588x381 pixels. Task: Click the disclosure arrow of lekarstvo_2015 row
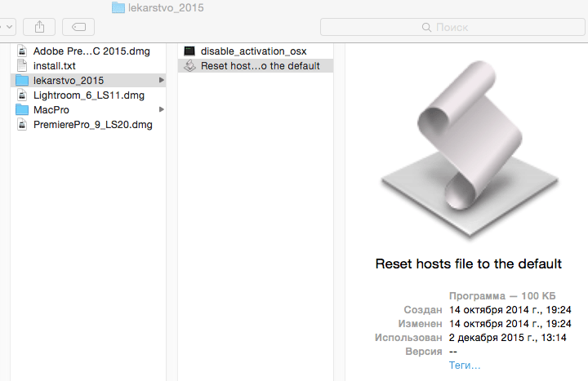pyautogui.click(x=162, y=80)
